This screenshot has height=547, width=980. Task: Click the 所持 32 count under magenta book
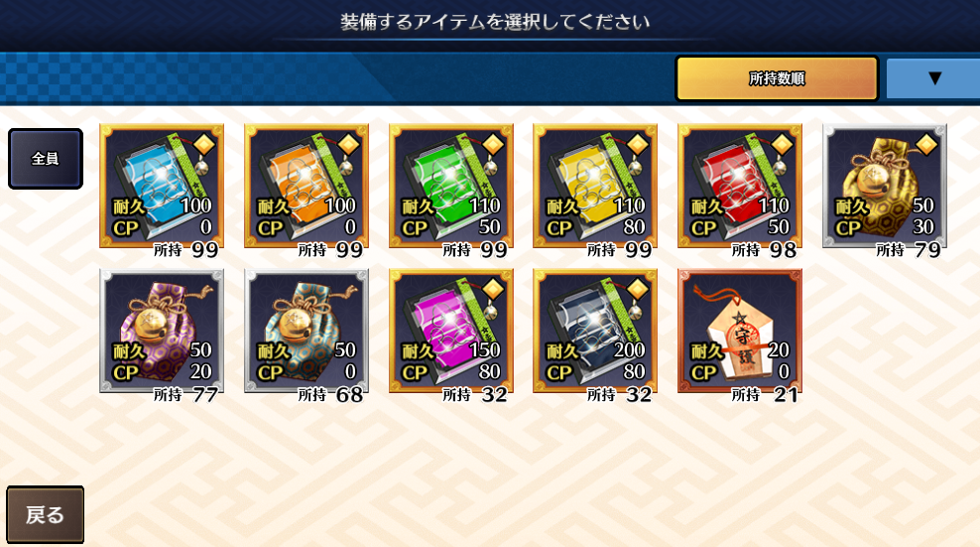475,394
